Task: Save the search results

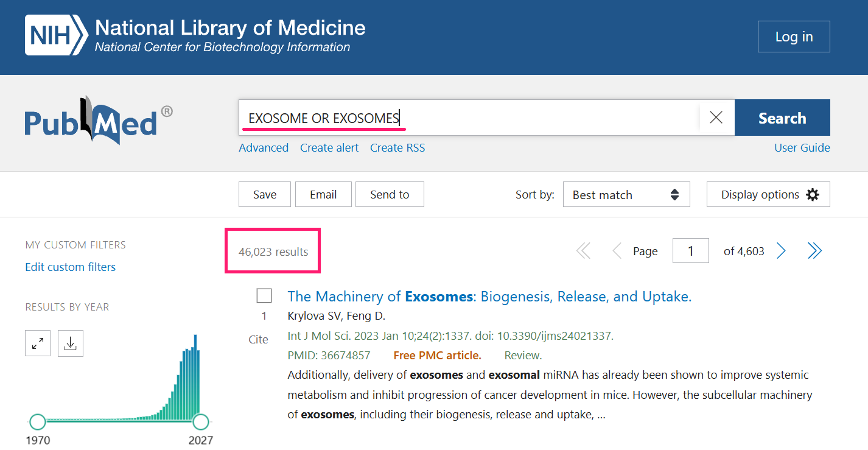Action: click(265, 194)
